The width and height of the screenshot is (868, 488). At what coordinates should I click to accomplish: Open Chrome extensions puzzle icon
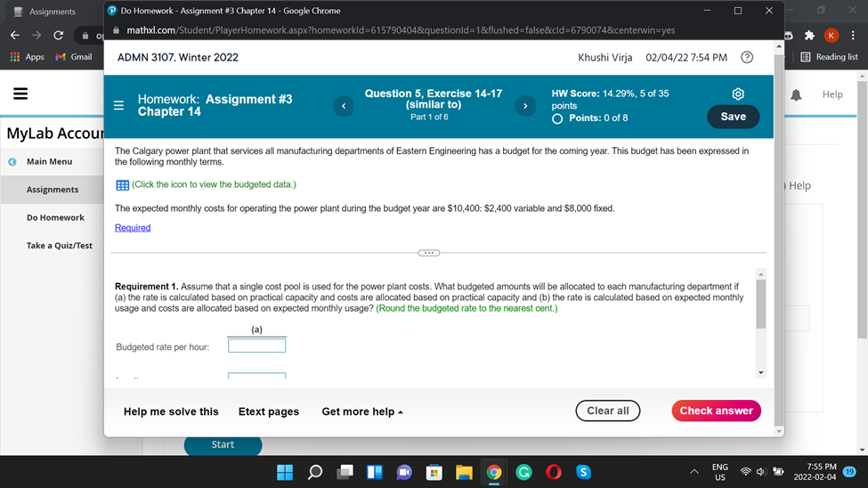(809, 36)
